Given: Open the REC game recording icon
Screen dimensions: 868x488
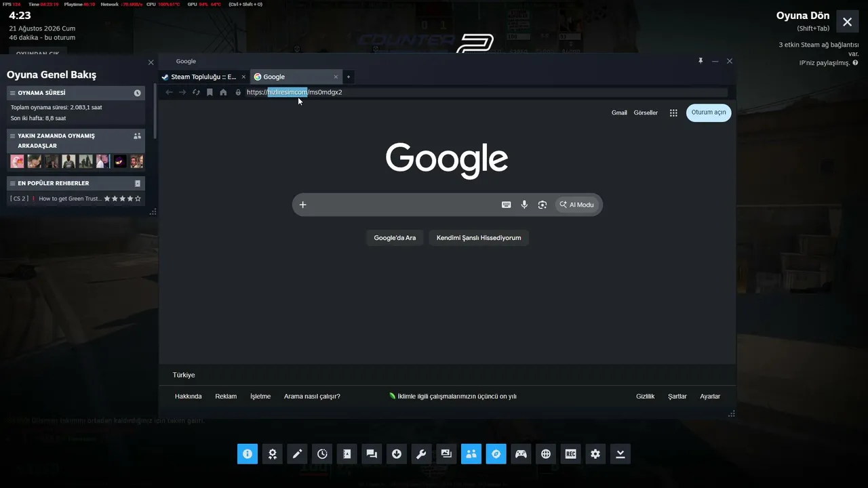Looking at the screenshot, I should 570,454.
